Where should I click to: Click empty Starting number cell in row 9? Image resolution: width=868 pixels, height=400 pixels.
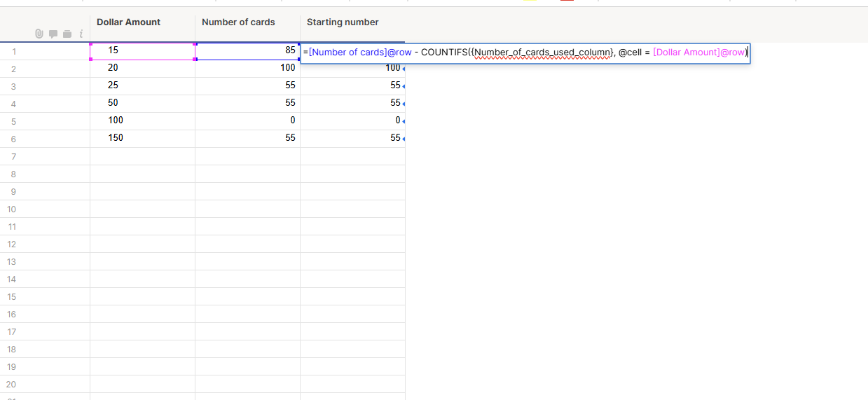(352, 191)
